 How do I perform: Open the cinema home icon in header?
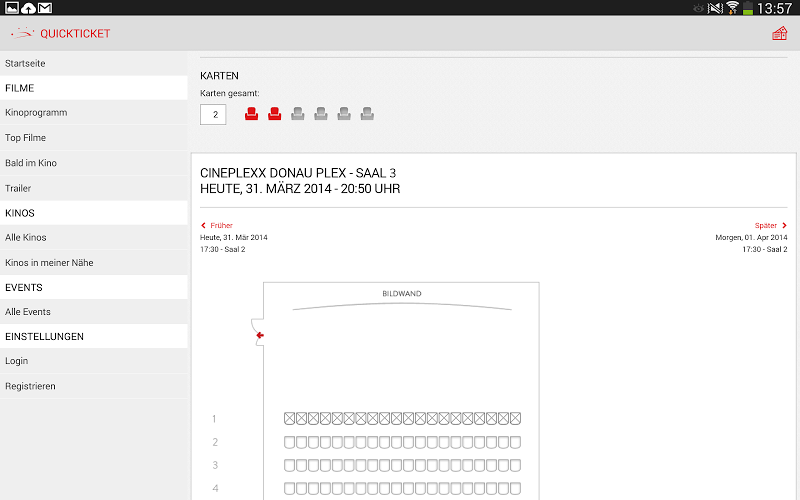pyautogui.click(x=779, y=34)
